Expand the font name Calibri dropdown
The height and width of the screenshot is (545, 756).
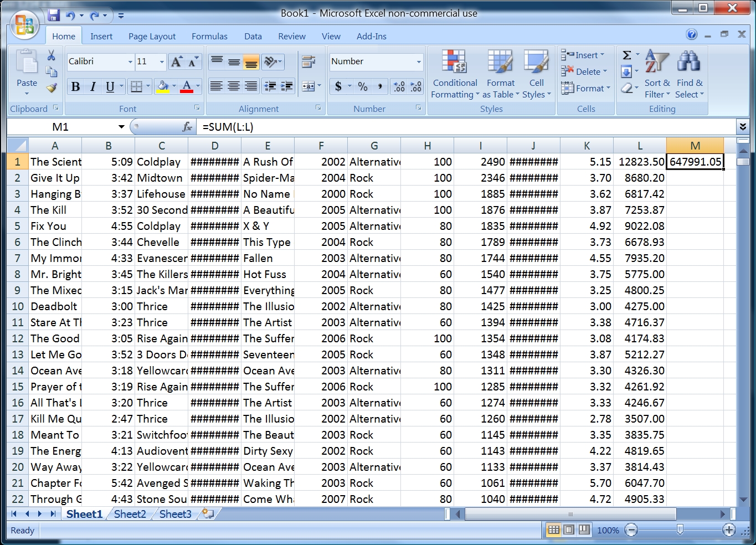coord(130,61)
